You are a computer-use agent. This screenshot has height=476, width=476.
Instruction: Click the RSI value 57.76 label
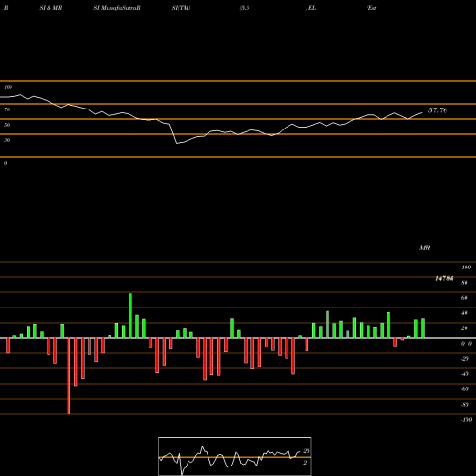click(x=438, y=110)
